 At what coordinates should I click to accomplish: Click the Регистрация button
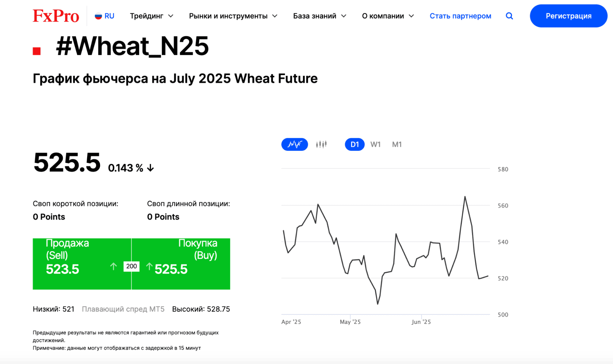point(569,16)
